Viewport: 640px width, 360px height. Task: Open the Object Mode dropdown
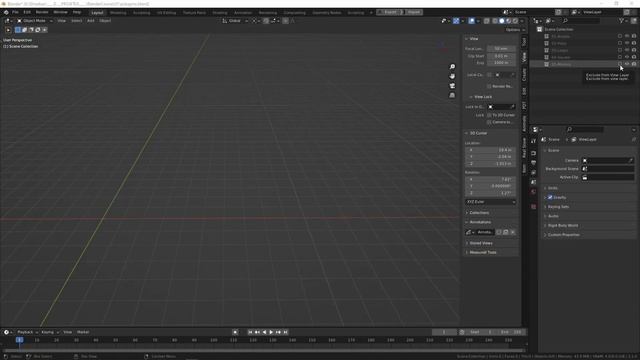(x=34, y=21)
